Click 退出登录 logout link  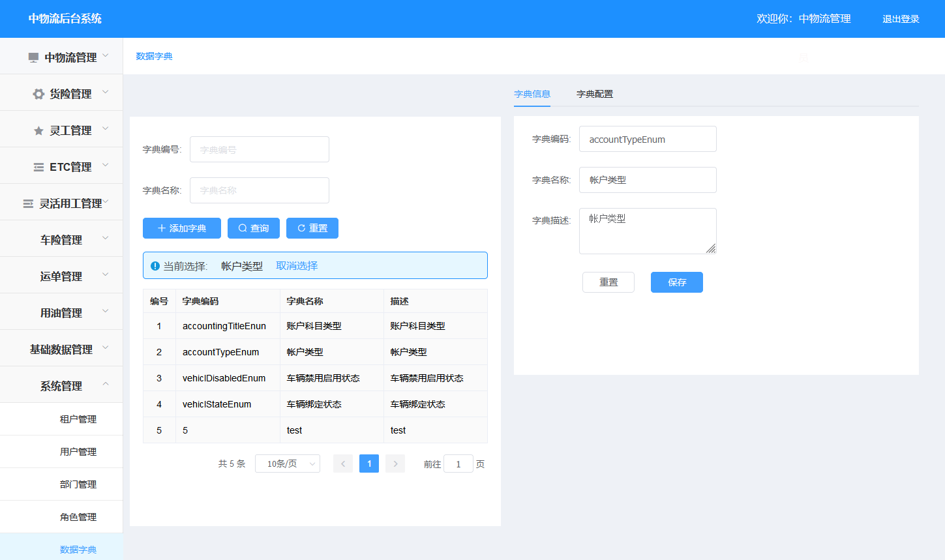[x=901, y=19]
